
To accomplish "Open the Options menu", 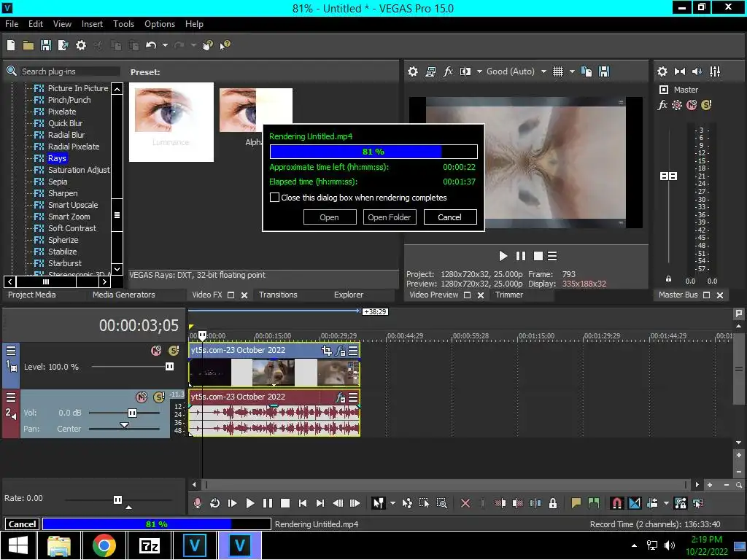I will (160, 24).
